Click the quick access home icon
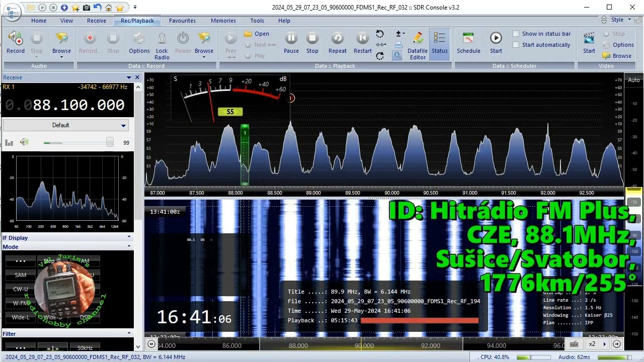Viewport: 644px width, 362px height. click(x=109, y=8)
